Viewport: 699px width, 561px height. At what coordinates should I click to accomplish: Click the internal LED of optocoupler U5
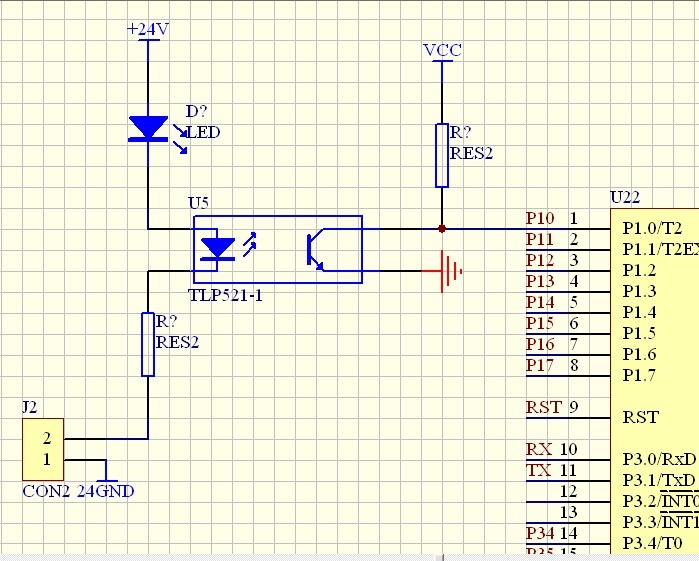point(217,247)
